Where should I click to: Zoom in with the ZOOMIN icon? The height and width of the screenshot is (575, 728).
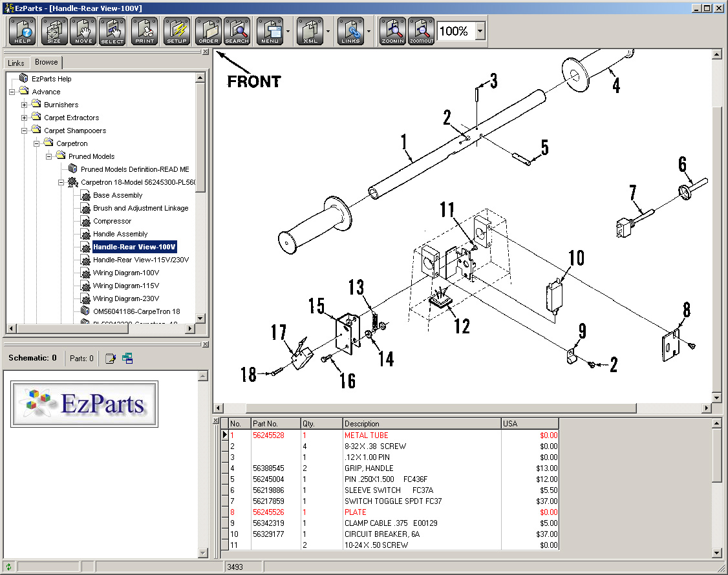(393, 31)
